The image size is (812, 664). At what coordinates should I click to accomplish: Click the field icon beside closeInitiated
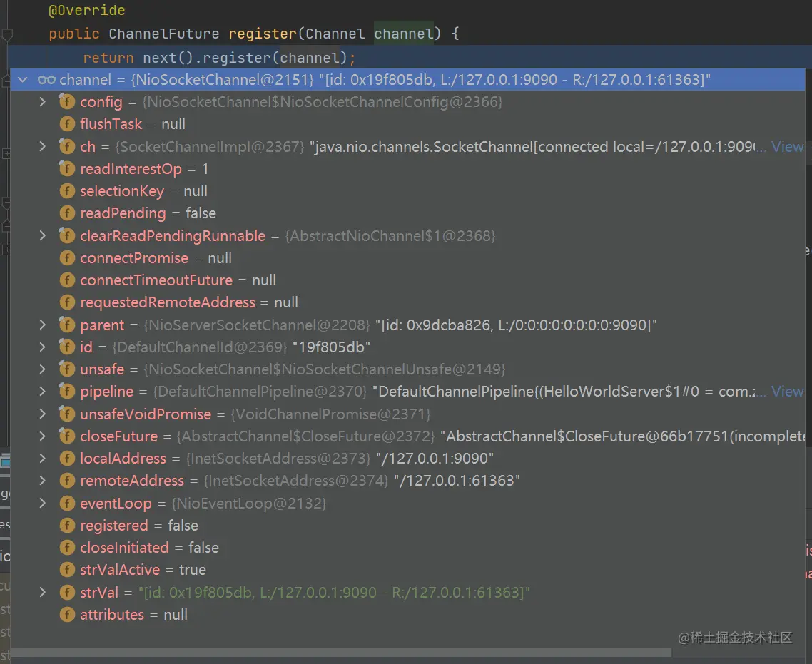tap(67, 548)
